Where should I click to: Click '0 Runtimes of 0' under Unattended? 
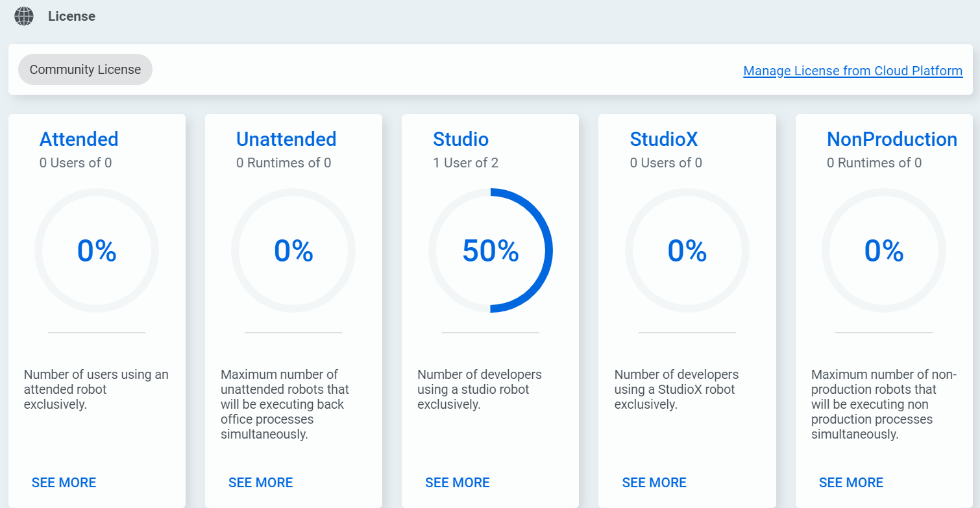[x=284, y=163]
